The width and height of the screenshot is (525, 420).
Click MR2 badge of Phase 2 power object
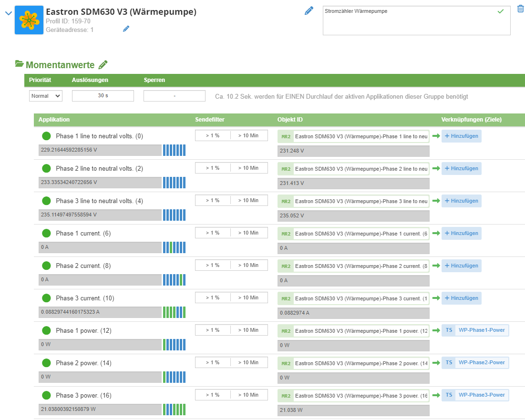286,363
